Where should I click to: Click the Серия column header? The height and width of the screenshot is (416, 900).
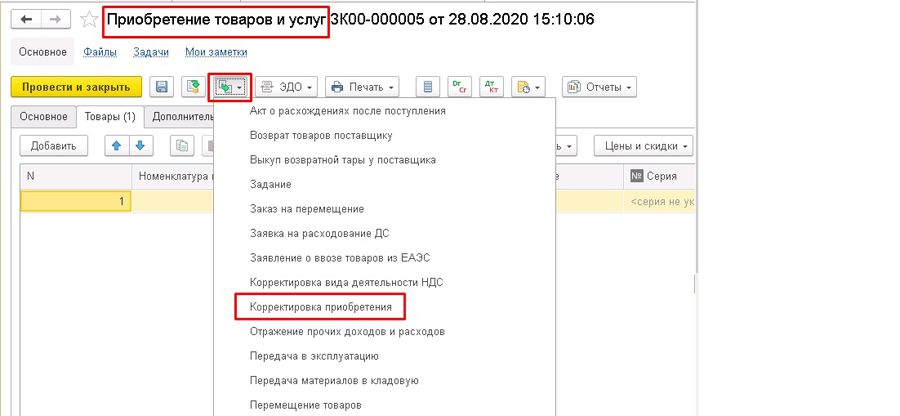click(660, 177)
